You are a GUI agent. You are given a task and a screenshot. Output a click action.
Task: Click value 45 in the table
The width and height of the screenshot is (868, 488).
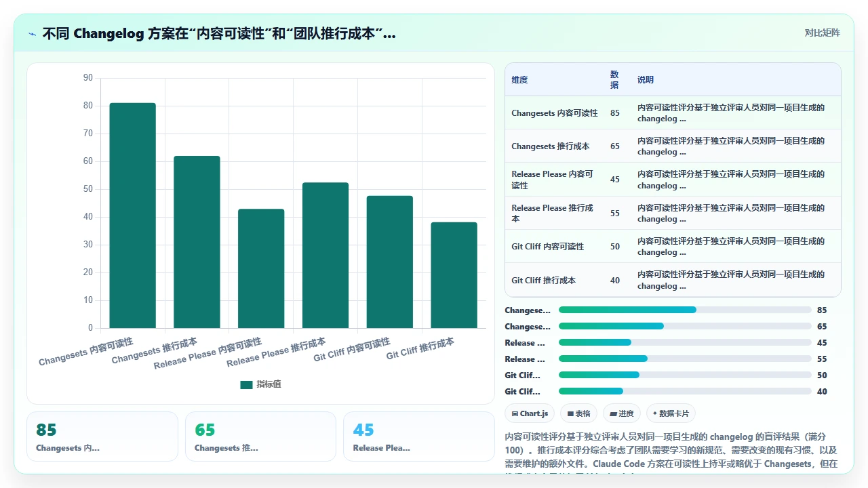click(614, 180)
